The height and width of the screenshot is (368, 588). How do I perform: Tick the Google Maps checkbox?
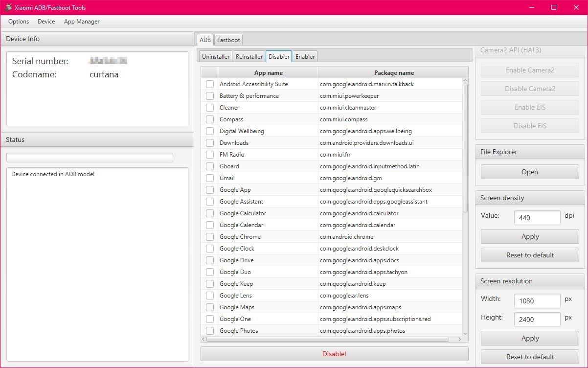(210, 307)
